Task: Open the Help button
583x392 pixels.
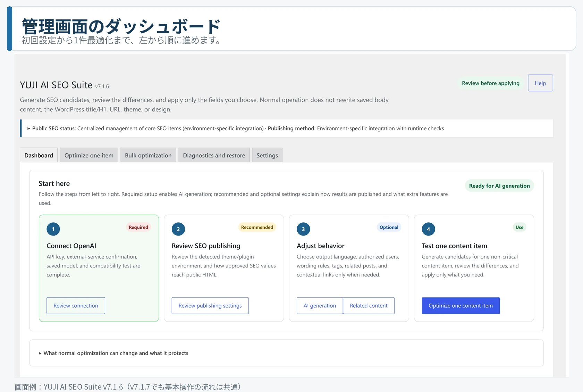Action: coord(540,83)
